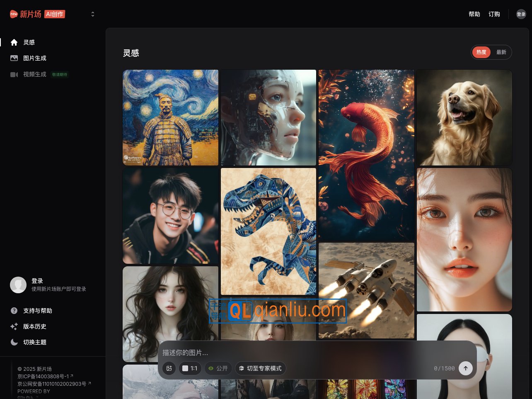Switch to expert mode with 切至专家模式

(260, 368)
